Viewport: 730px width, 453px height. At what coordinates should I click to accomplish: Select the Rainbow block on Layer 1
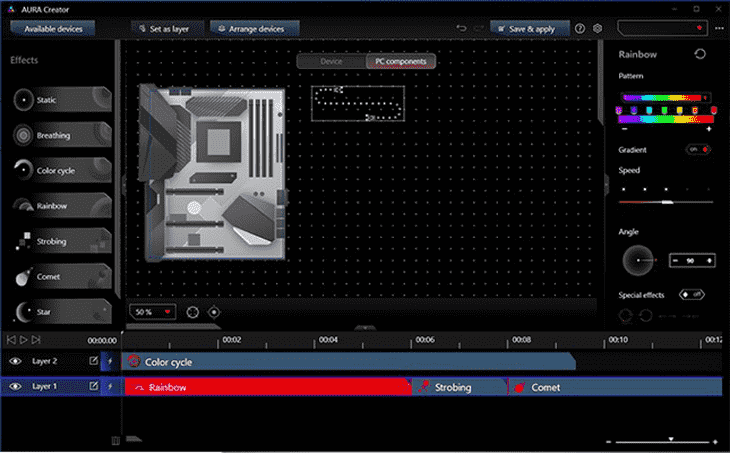[x=268, y=387]
